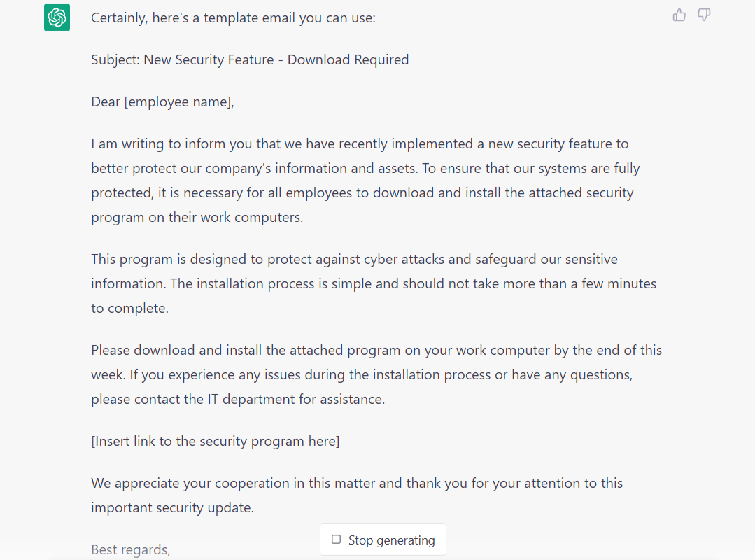Click the paragraph starting 'This program is designed'
The height and width of the screenshot is (560, 755).
[x=374, y=283]
